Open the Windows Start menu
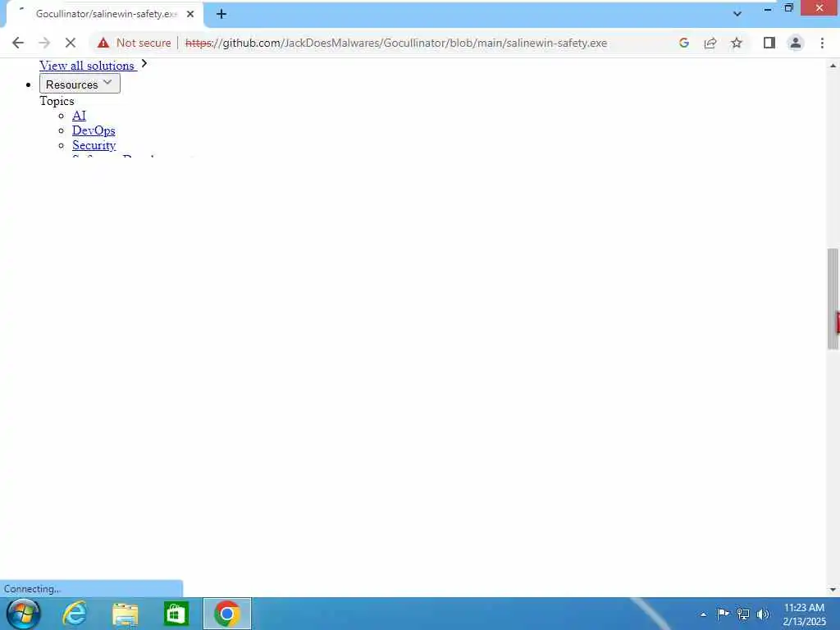 [23, 614]
